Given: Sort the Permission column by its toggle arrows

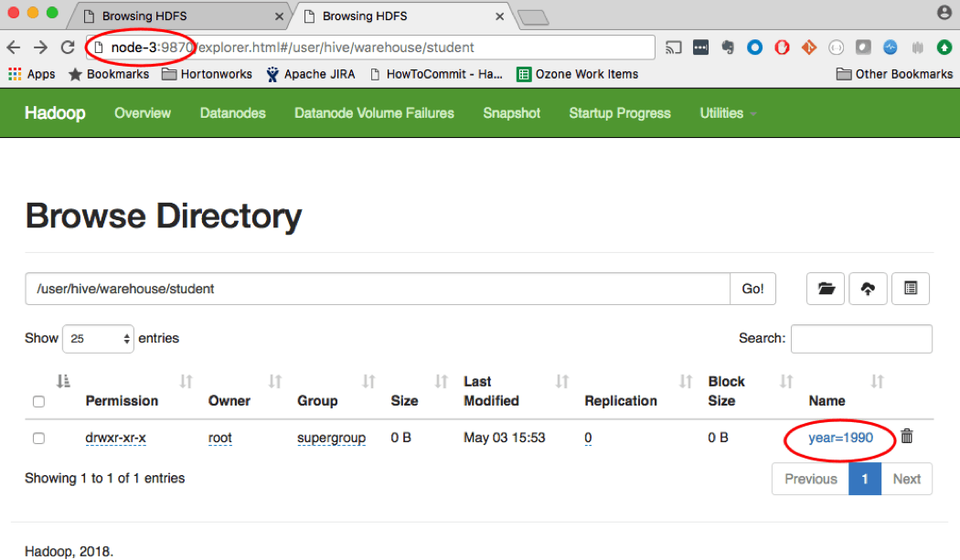Looking at the screenshot, I should point(186,381).
